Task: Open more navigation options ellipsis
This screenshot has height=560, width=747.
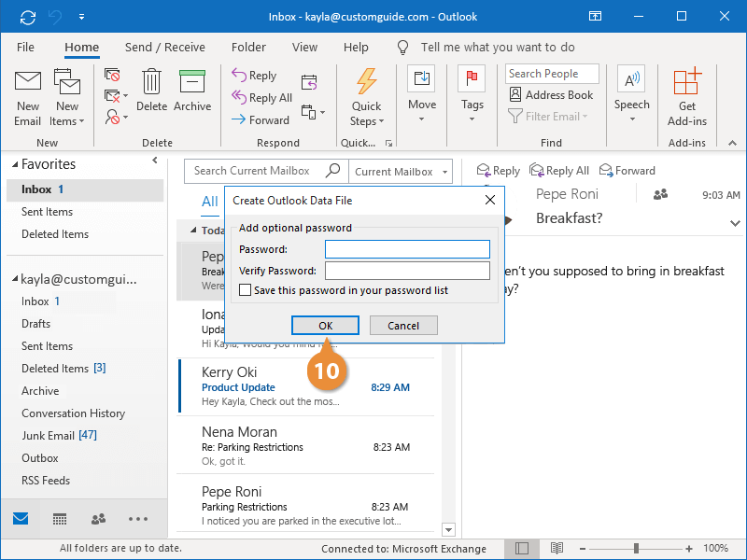Action: 138,519
